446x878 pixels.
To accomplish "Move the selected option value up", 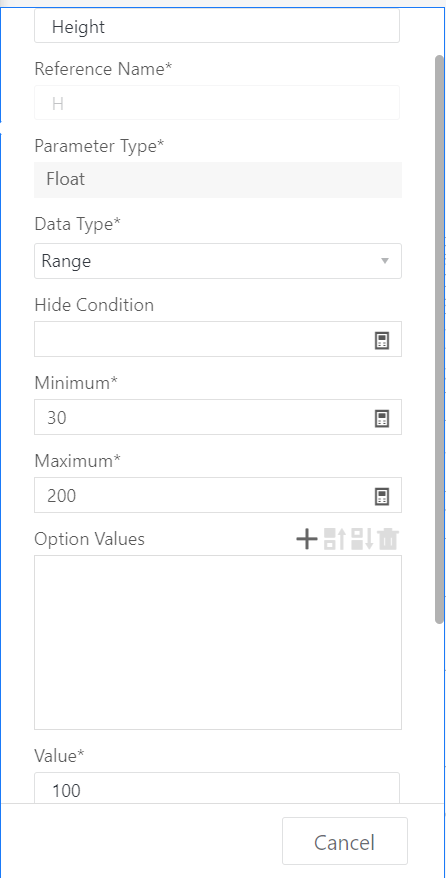I will (334, 539).
